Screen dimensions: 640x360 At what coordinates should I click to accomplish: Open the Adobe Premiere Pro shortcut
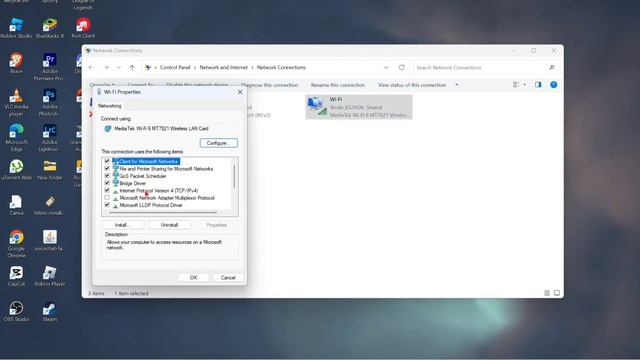pos(50,67)
